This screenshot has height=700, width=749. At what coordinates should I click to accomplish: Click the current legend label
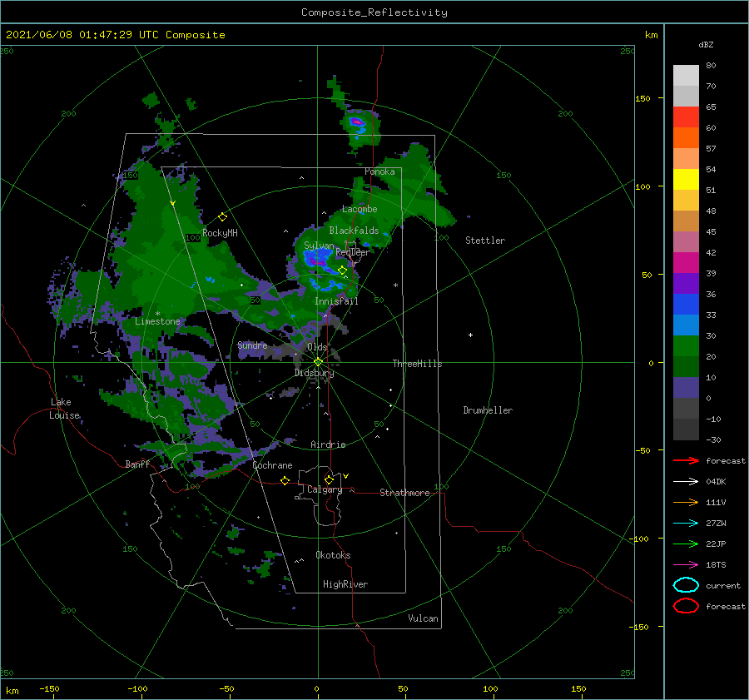point(723,585)
